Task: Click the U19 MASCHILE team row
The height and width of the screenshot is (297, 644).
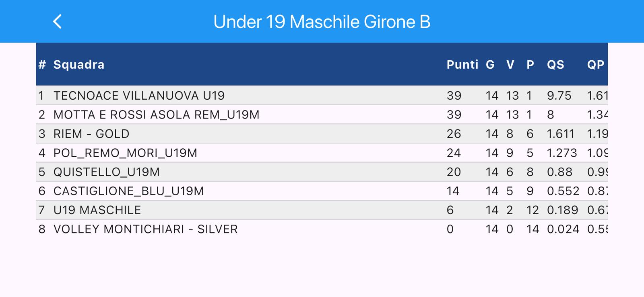Action: (97, 210)
